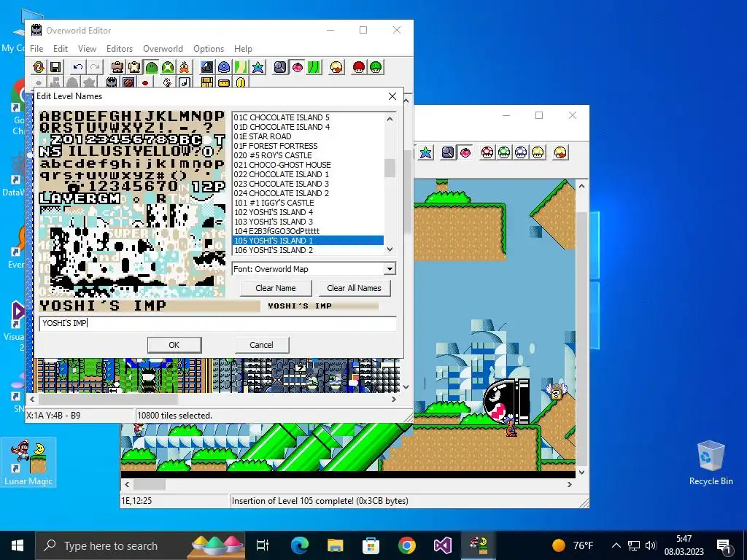
Task: Click the yellow spotted mushroom in level editor toolbar
Action: (538, 152)
